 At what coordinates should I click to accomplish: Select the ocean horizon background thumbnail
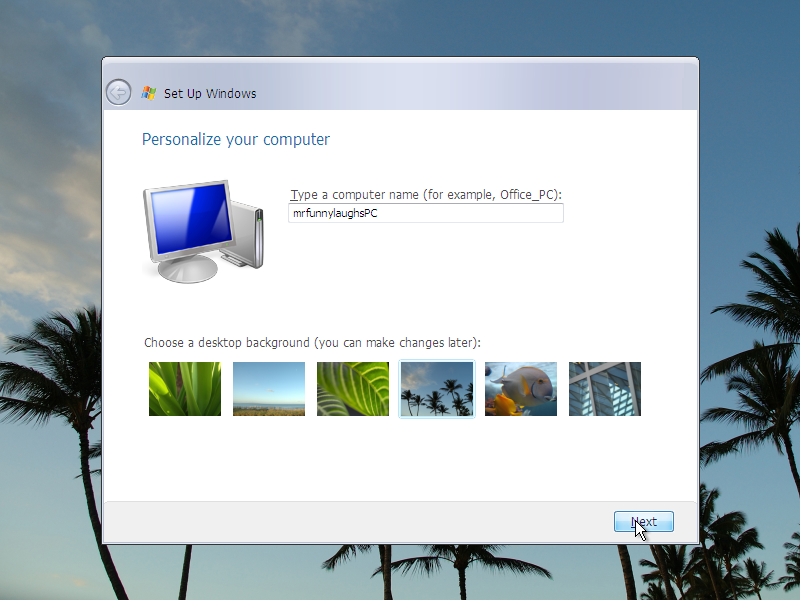tap(269, 389)
